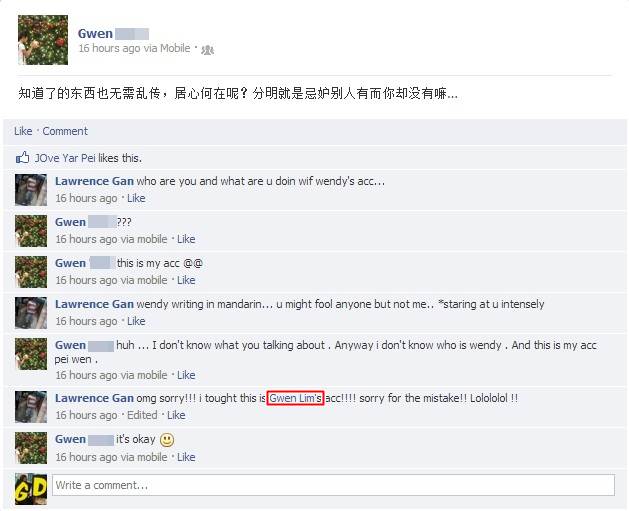Click the Comment link under the post
The width and height of the screenshot is (629, 511).
coord(65,131)
